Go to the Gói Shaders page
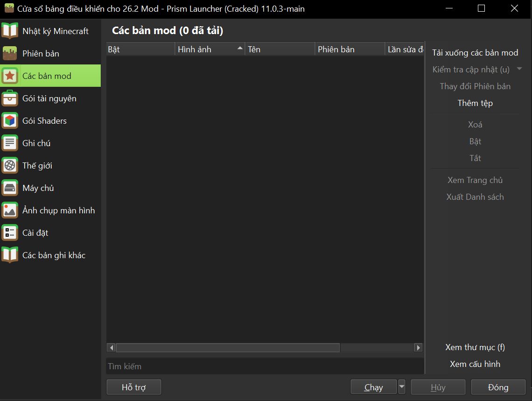 coord(50,120)
